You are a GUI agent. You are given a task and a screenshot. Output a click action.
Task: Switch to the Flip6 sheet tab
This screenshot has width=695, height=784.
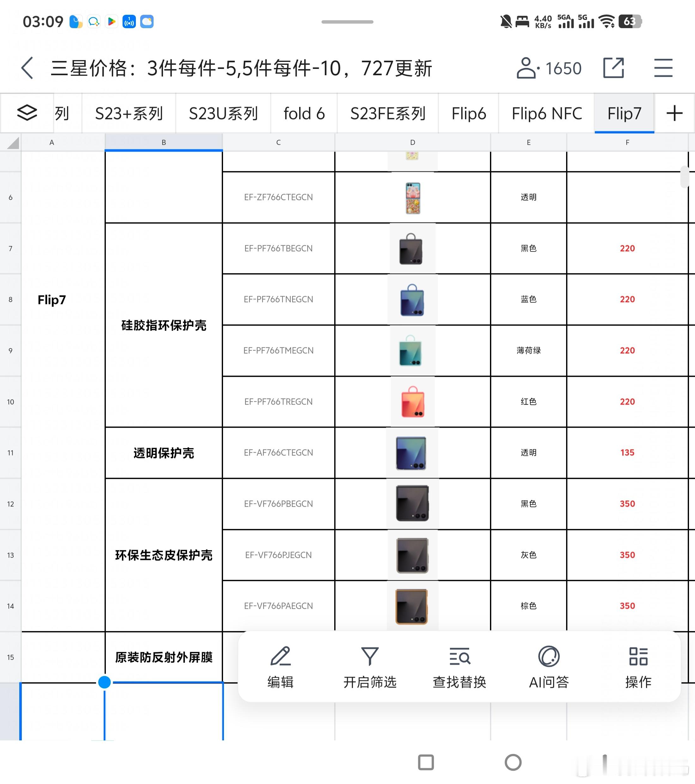tap(468, 113)
